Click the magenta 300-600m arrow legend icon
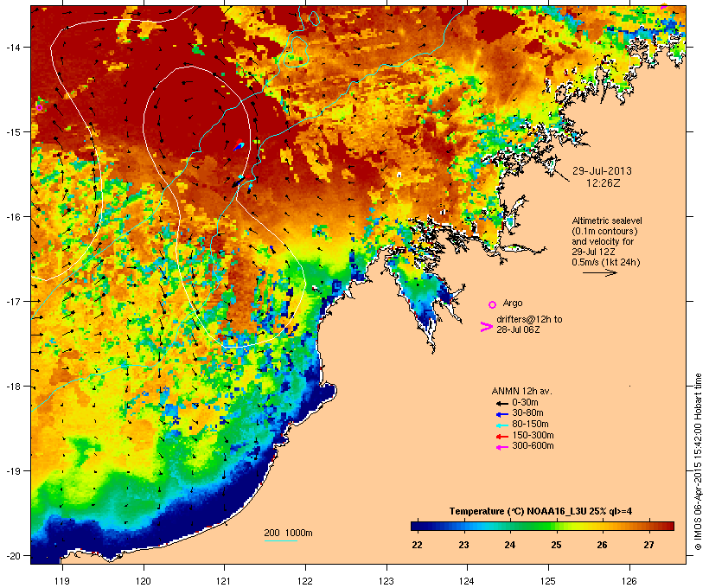Image resolution: width=709 pixels, height=588 pixels. (x=501, y=447)
